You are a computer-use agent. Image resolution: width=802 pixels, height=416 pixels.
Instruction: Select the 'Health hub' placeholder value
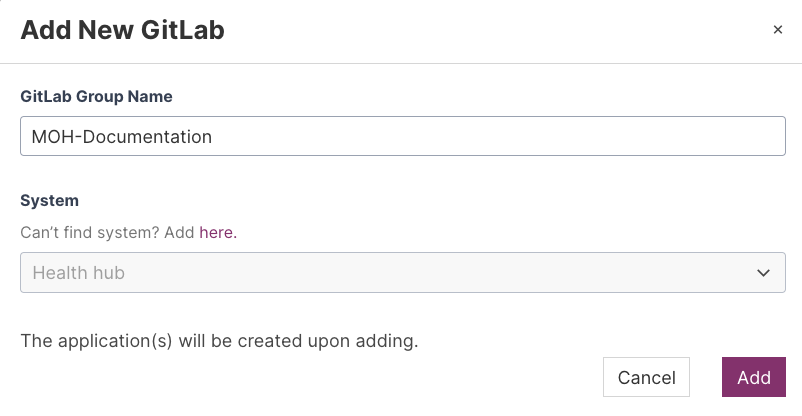(78, 272)
